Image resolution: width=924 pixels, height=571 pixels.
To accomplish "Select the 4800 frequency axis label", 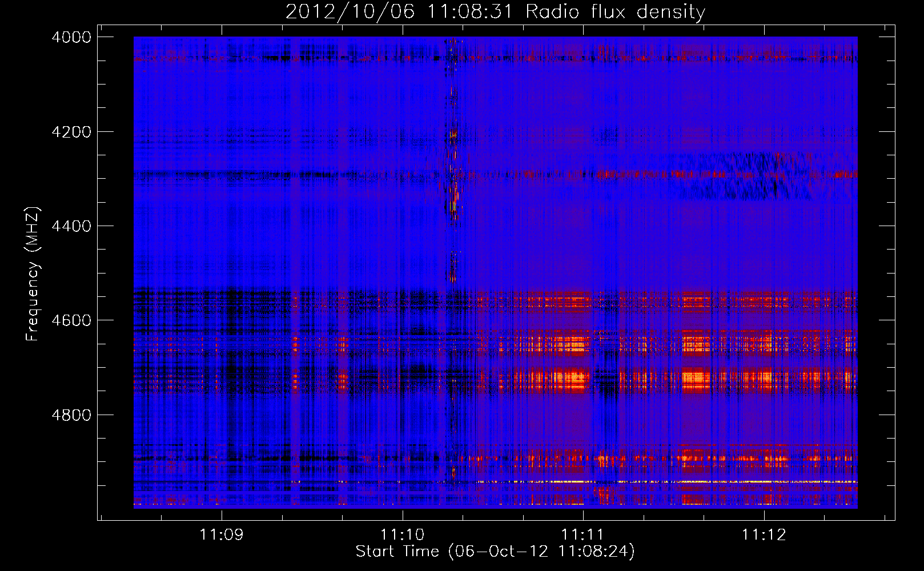I will (71, 415).
